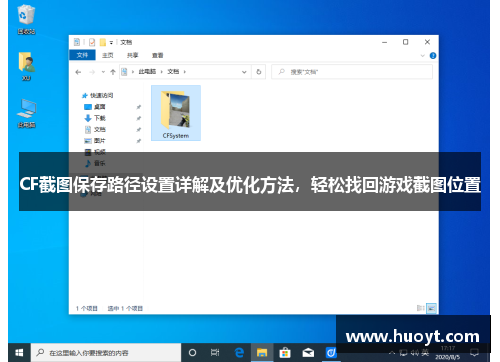Switch to the Share ribbon tab
Image resolution: width=500 pixels, height=362 pixels.
point(132,55)
